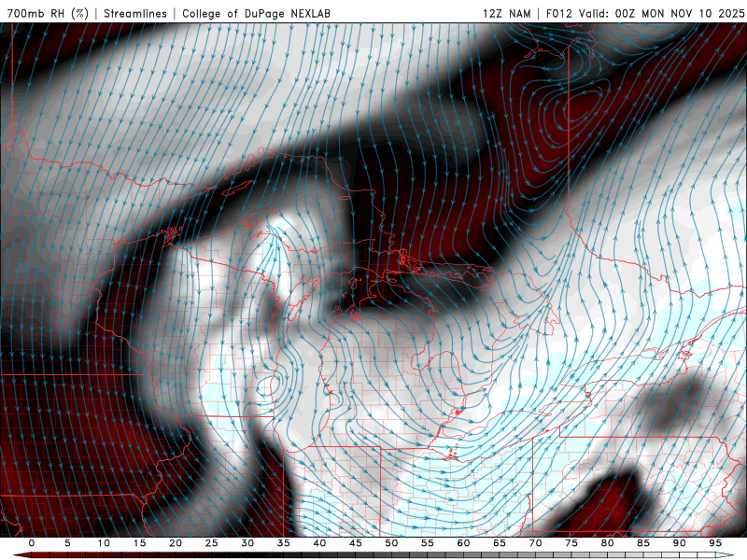747x560 pixels.
Task: Click the colorbar label "55"
Action: click(428, 543)
